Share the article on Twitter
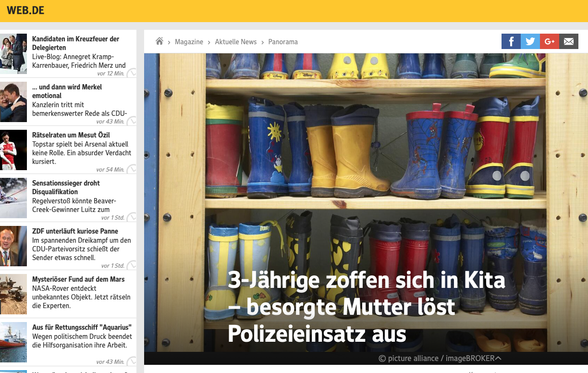The width and height of the screenshot is (588, 373). [530, 41]
